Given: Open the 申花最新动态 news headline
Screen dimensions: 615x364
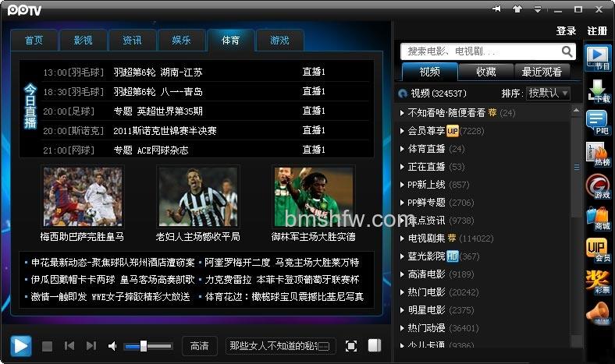Looking at the screenshot, I should [x=113, y=262].
